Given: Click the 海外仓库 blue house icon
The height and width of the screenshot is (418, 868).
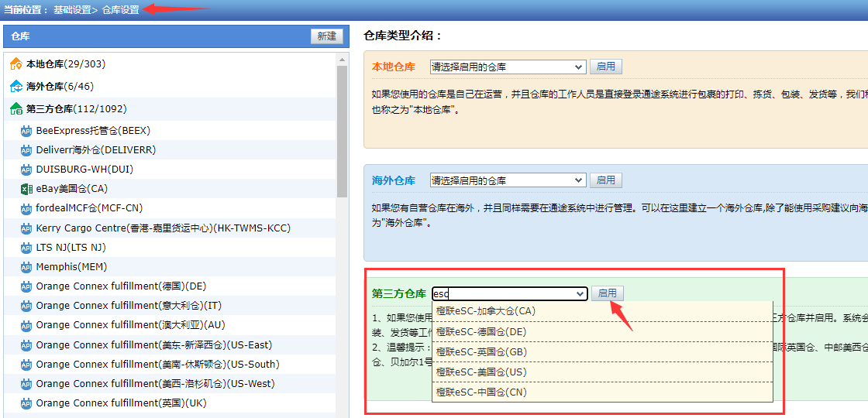Looking at the screenshot, I should click(16, 87).
